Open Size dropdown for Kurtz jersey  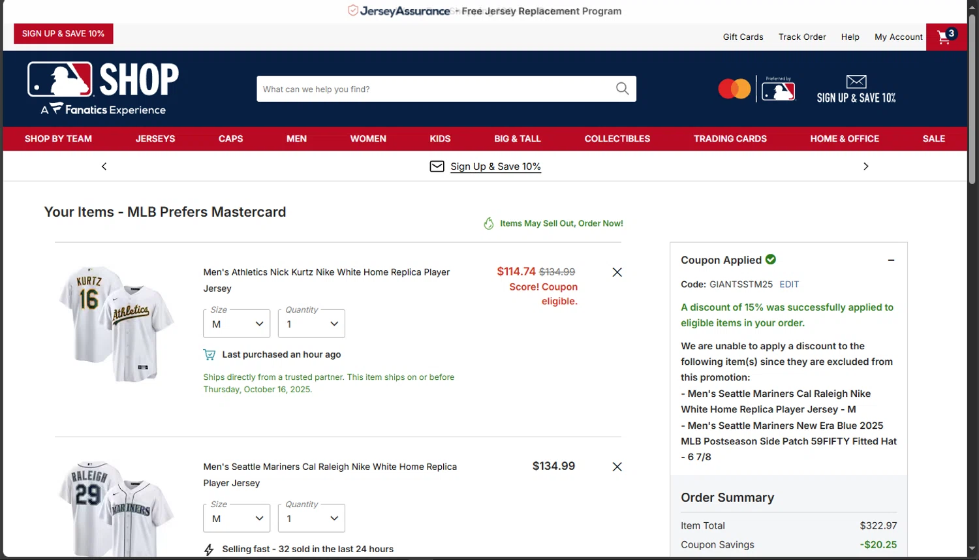[237, 324]
